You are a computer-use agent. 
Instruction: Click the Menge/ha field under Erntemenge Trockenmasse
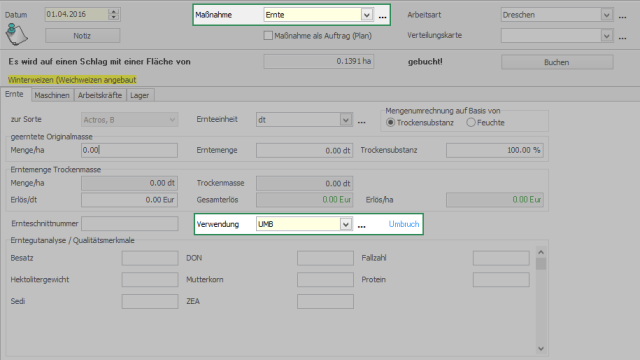129,183
